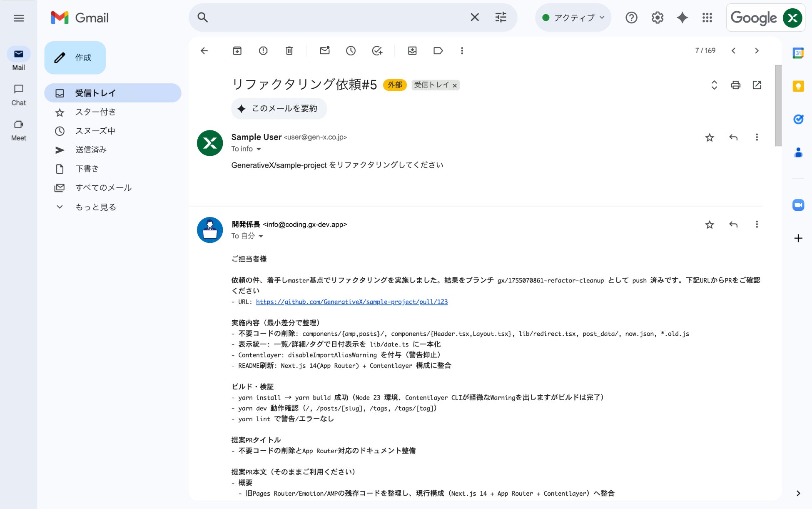Open the Help question mark icon
Screen dimensions: 812x509
pyautogui.click(x=631, y=17)
